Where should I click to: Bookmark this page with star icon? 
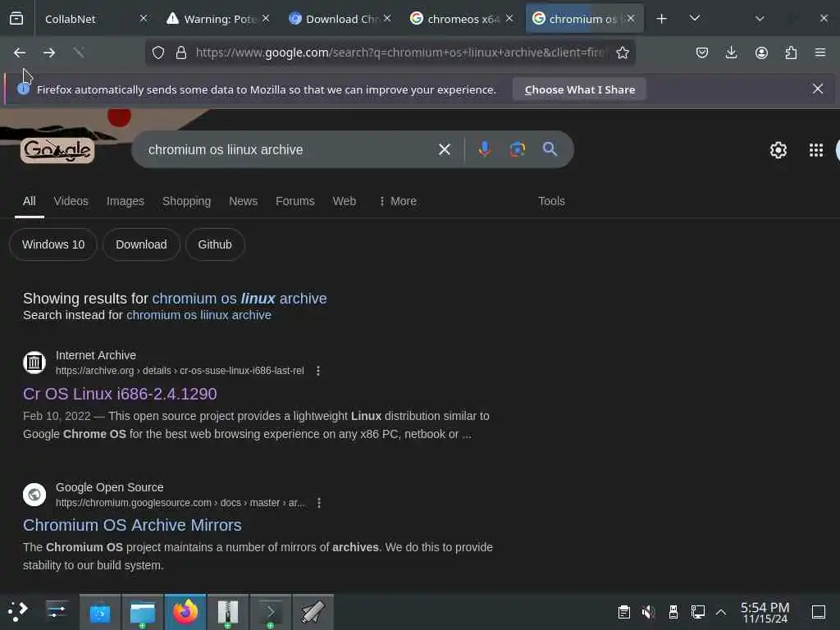[x=622, y=52]
